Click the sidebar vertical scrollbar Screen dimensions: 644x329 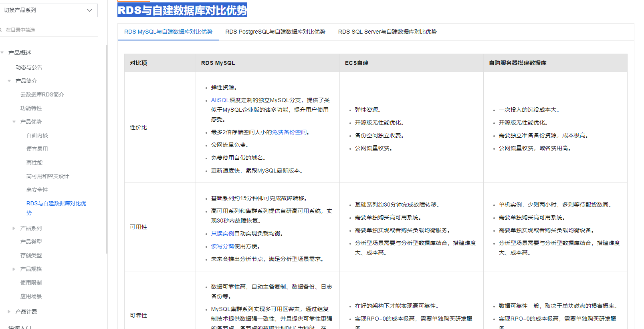pos(107,149)
